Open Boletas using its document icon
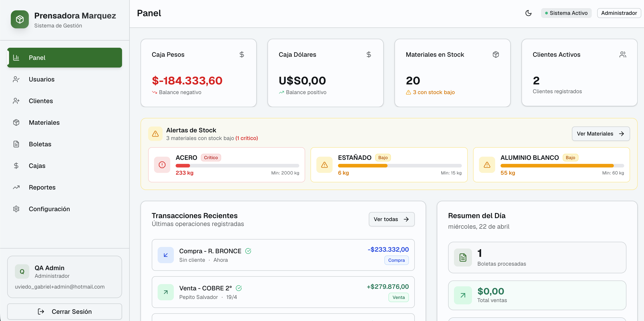The height and width of the screenshot is (321, 644). point(16,144)
